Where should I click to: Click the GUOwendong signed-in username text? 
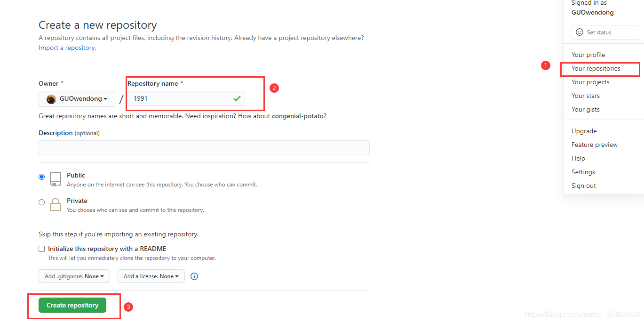click(593, 12)
